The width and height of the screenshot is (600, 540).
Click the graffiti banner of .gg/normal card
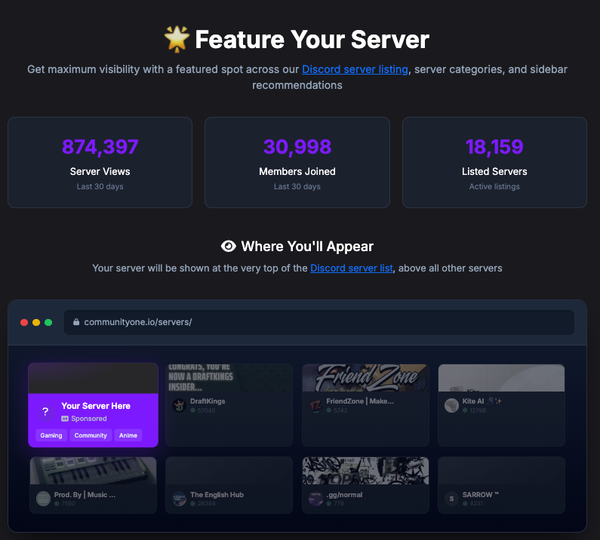(365, 471)
